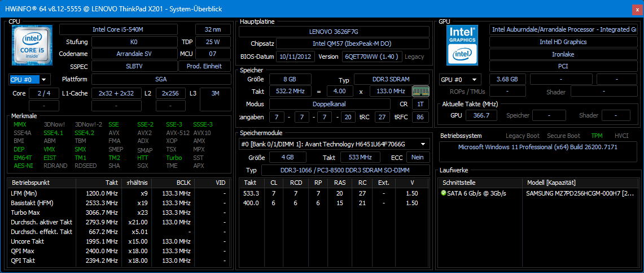Click the TPM indicator label
Screen dimensions: 644x273
[x=597, y=136]
